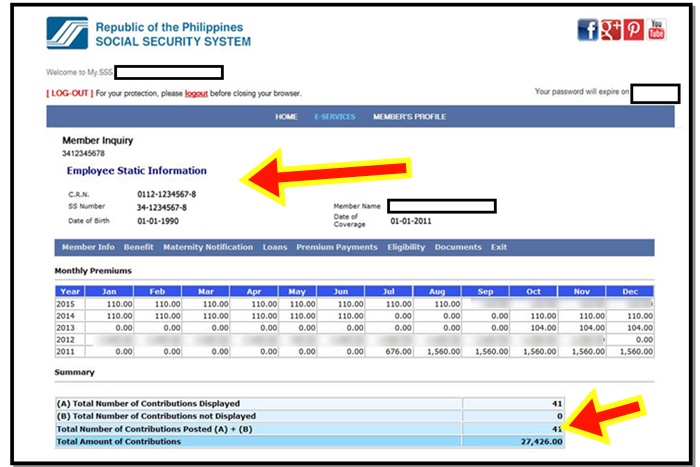The height and width of the screenshot is (467, 700).
Task: Open the Eligibility tab
Action: [x=406, y=247]
